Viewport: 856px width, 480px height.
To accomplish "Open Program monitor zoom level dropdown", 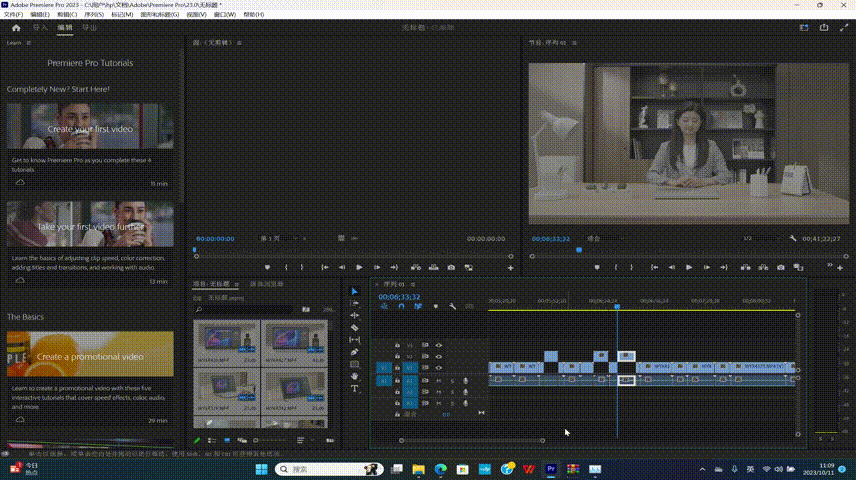I will click(605, 239).
